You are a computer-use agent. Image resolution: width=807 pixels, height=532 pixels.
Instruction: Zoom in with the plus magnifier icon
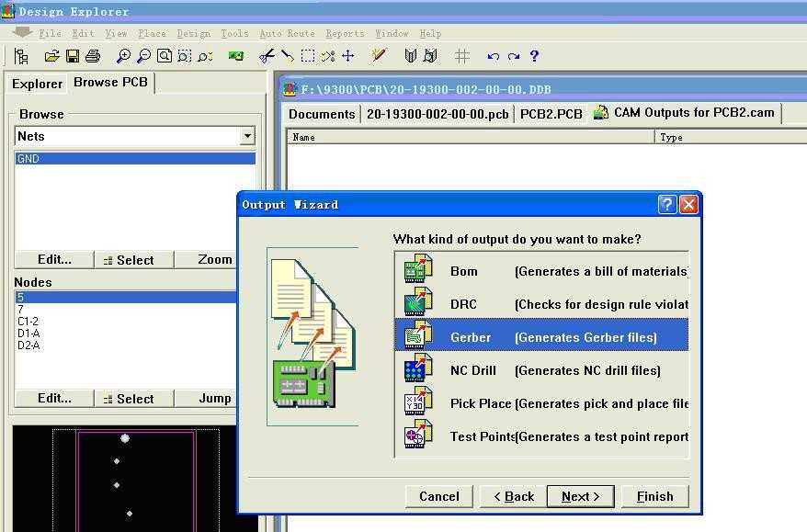tap(123, 56)
